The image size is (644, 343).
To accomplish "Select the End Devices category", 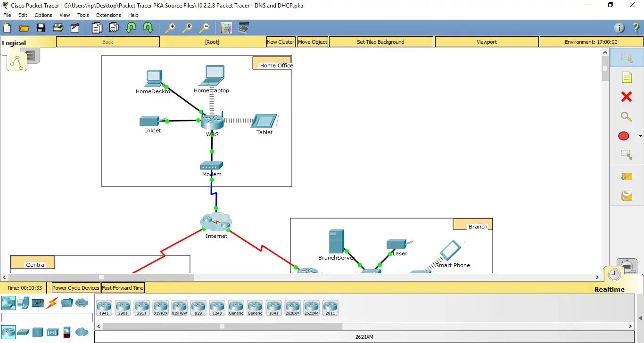I will point(23,302).
